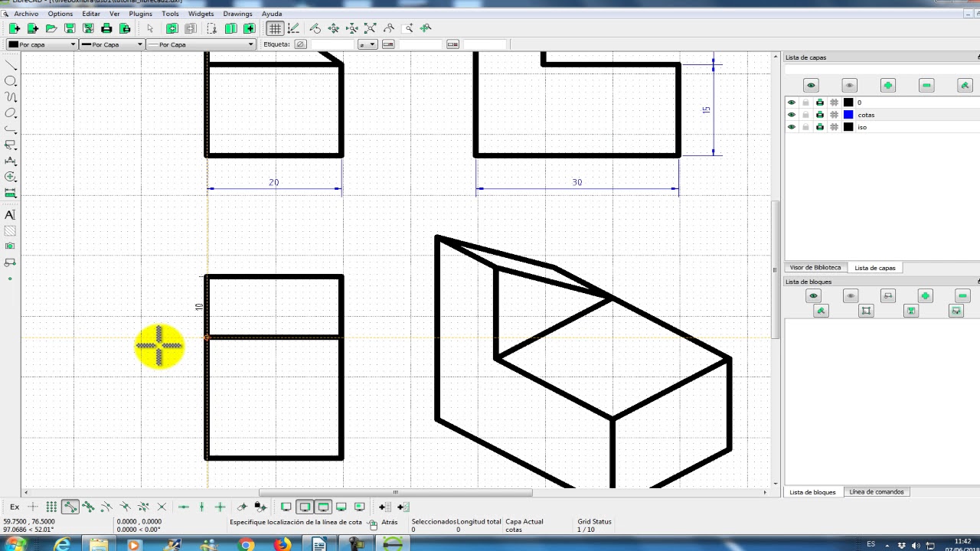This screenshot has width=980, height=551.
Task: Toggle print setting for the iso layer
Action: pos(820,127)
